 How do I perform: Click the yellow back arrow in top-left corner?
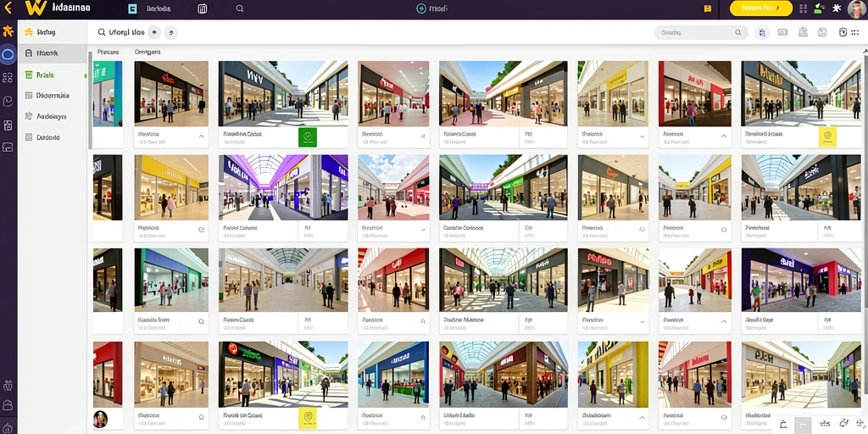click(x=8, y=8)
